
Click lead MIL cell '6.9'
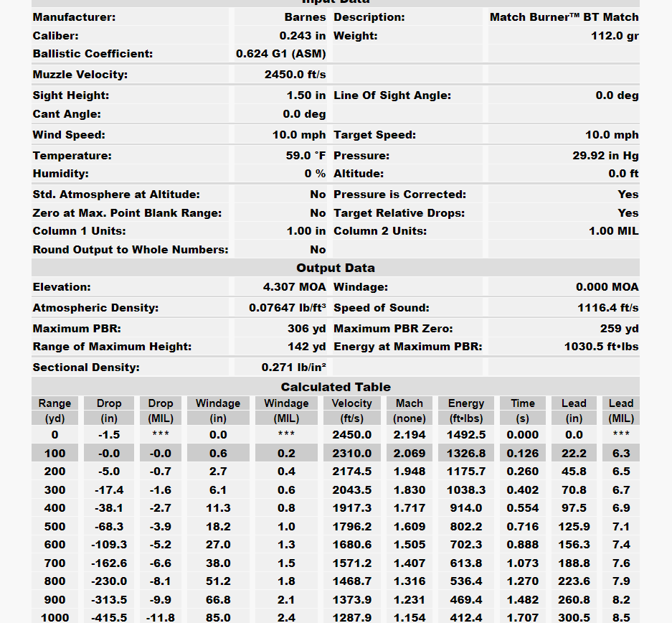pos(621,508)
